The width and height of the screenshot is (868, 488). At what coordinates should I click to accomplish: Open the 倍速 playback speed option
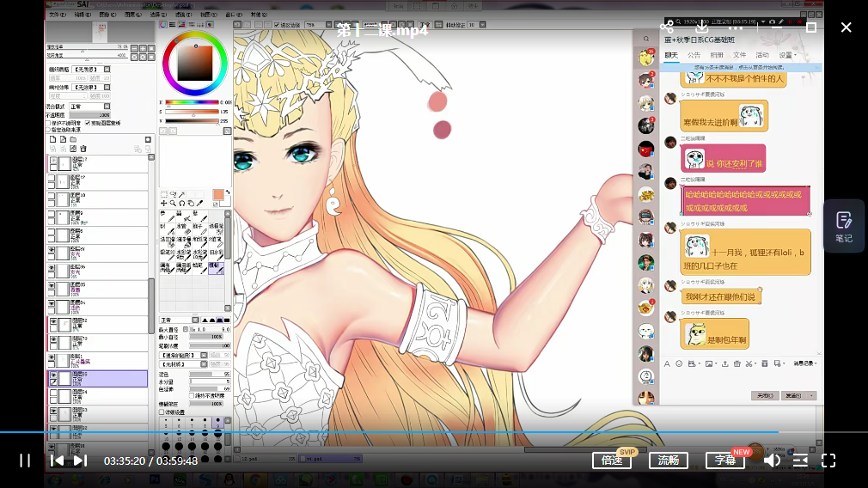click(x=612, y=461)
